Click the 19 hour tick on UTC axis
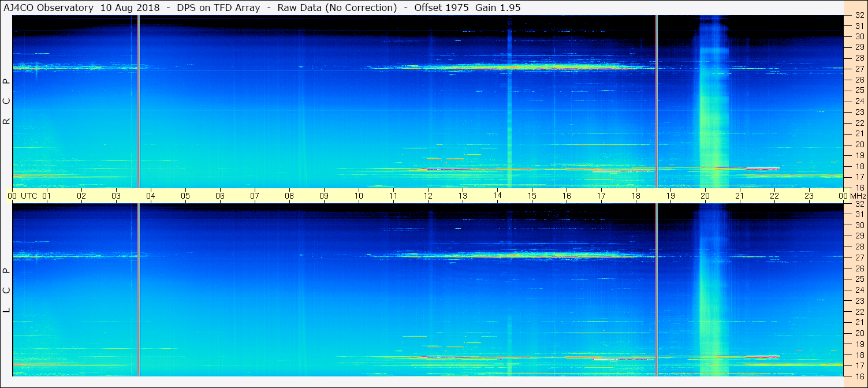 point(670,196)
